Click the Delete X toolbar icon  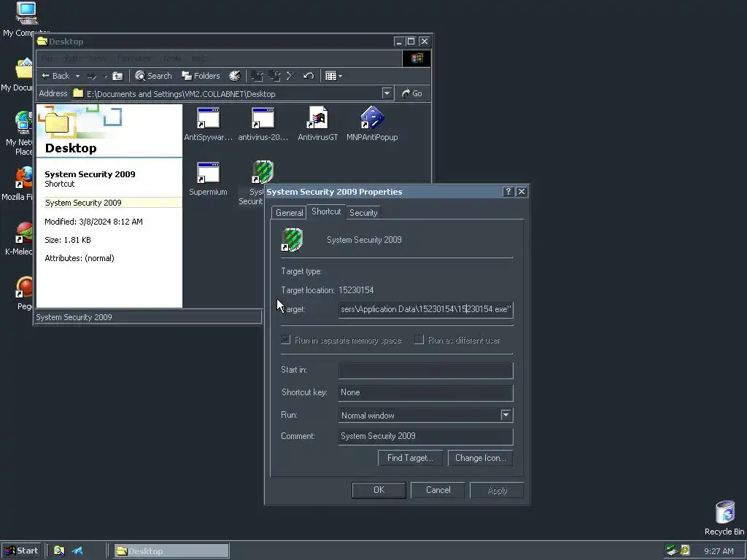pyautogui.click(x=291, y=76)
